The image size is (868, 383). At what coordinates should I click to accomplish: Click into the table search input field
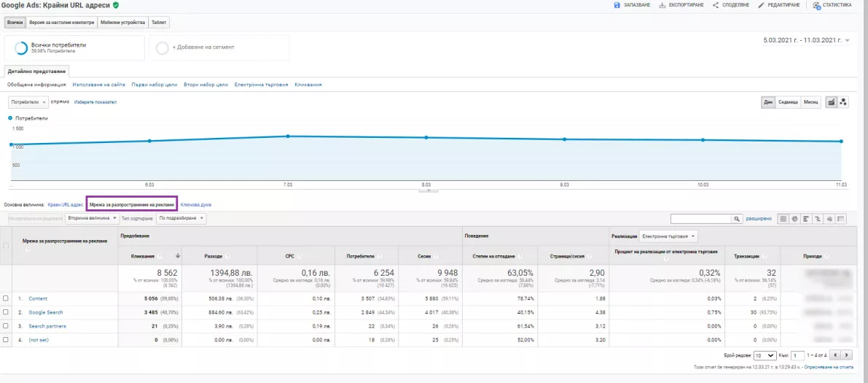pyautogui.click(x=701, y=219)
